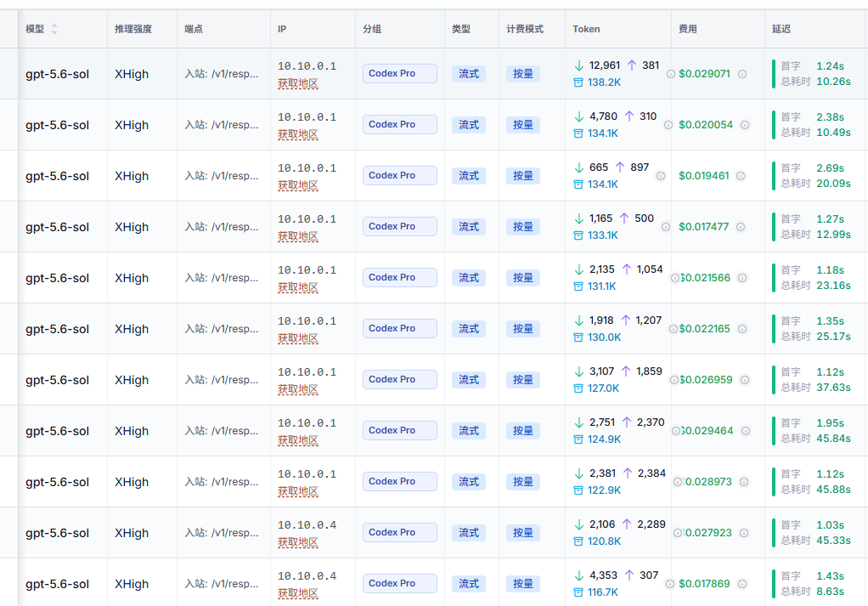Click the cache box icon next to 127.0K
The height and width of the screenshot is (606, 868).
[578, 388]
